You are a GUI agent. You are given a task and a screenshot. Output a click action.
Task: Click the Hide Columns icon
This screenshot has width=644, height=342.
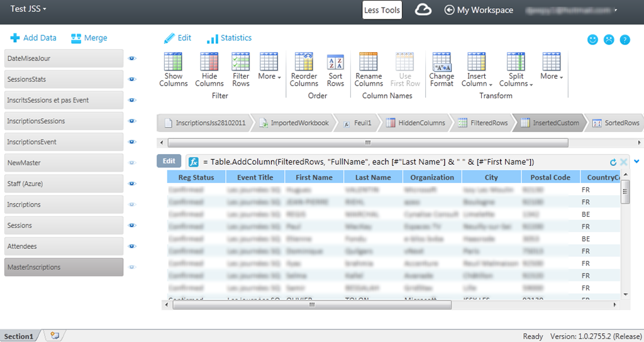209,62
